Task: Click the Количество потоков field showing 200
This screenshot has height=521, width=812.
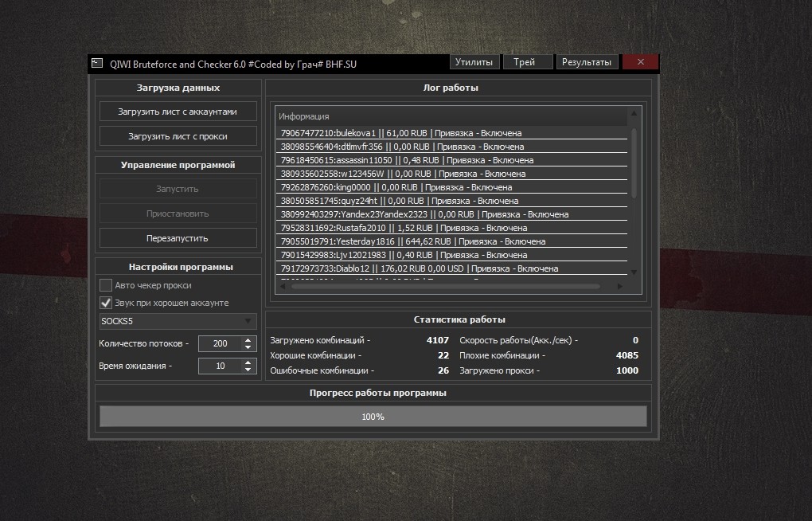Action: [220, 343]
